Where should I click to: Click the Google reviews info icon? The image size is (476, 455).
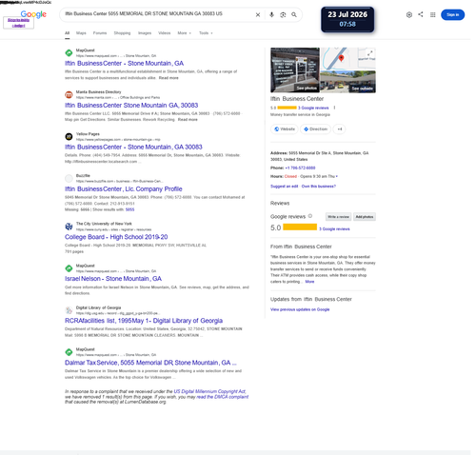pyautogui.click(x=310, y=216)
